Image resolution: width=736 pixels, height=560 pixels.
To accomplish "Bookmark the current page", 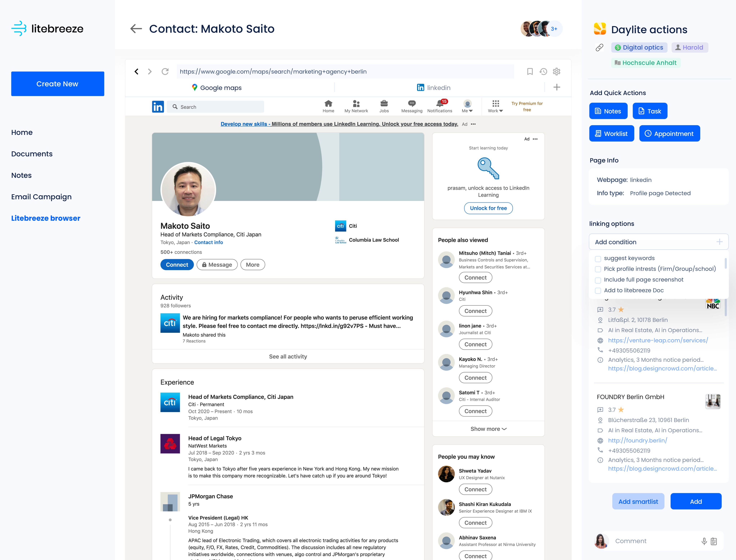I will coord(530,72).
